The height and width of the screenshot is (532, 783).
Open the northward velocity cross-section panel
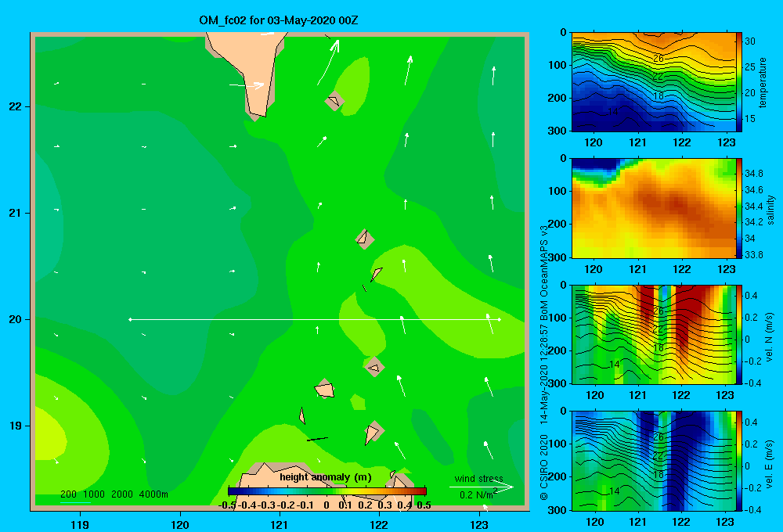pos(654,334)
